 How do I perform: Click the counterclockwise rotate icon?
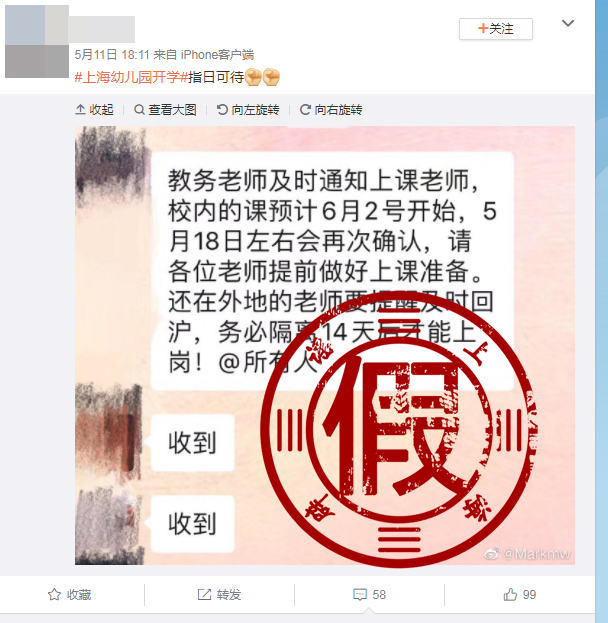(222, 109)
